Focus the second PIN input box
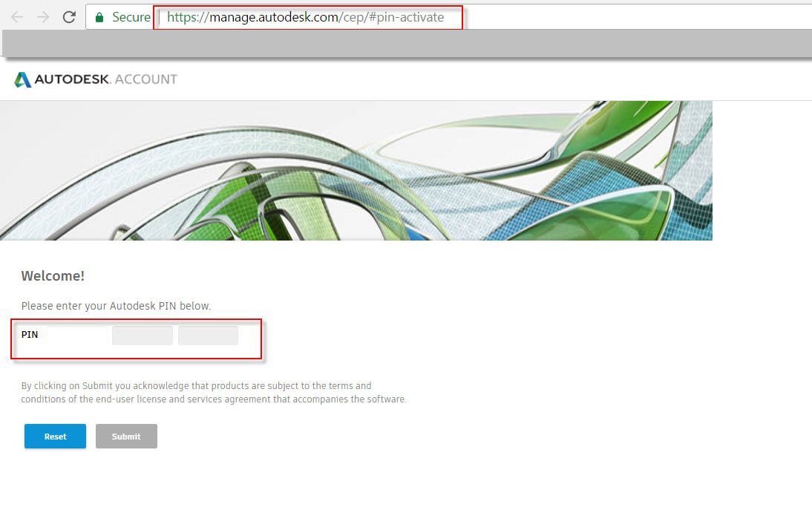The width and height of the screenshot is (812, 516). point(143,335)
